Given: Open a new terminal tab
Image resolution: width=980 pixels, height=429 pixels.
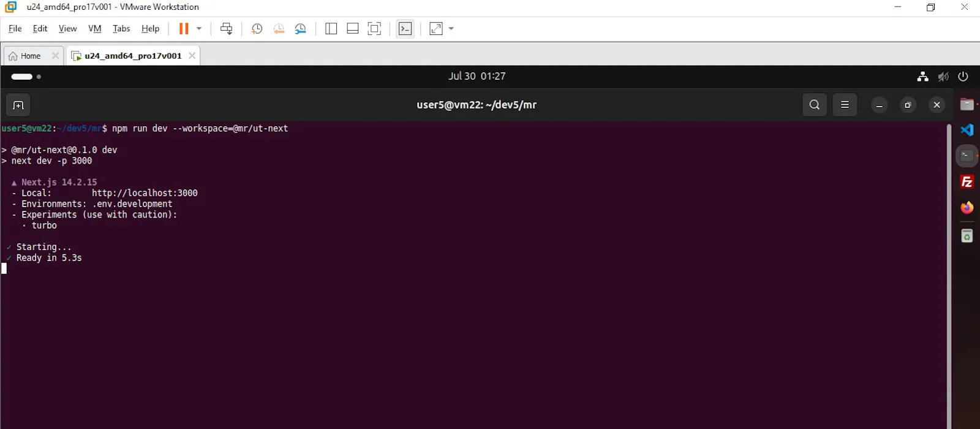Looking at the screenshot, I should point(18,105).
